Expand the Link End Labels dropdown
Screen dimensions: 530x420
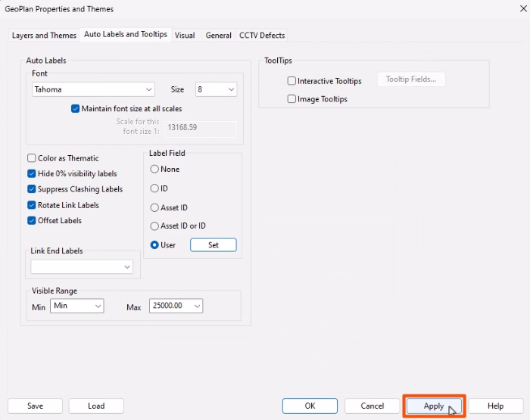(82, 267)
